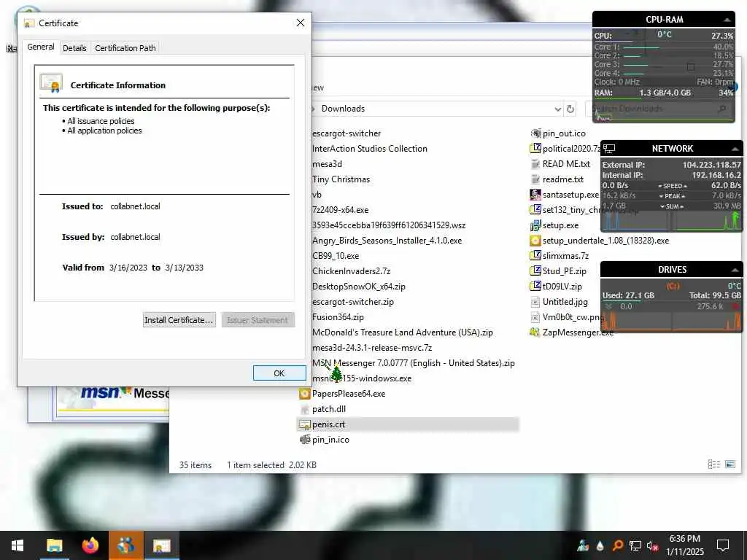747x560 pixels.
Task: Click volume muted tray icon
Action: point(653,545)
